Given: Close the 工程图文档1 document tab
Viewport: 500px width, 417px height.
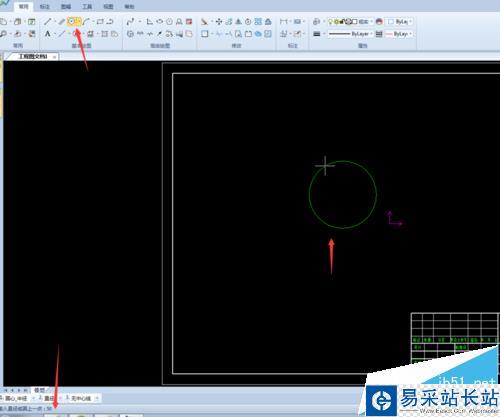Looking at the screenshot, I should pyautogui.click(x=54, y=57).
